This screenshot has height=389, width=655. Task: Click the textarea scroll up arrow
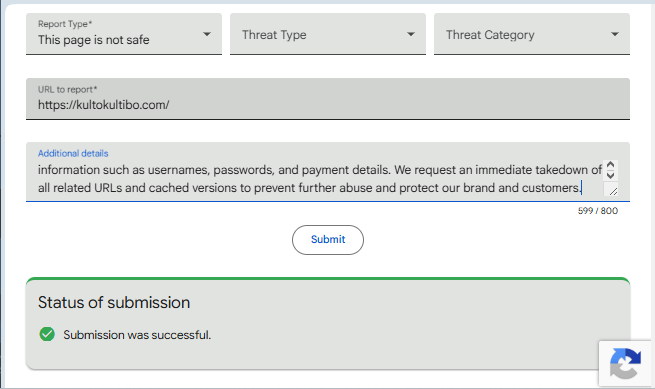coord(610,165)
